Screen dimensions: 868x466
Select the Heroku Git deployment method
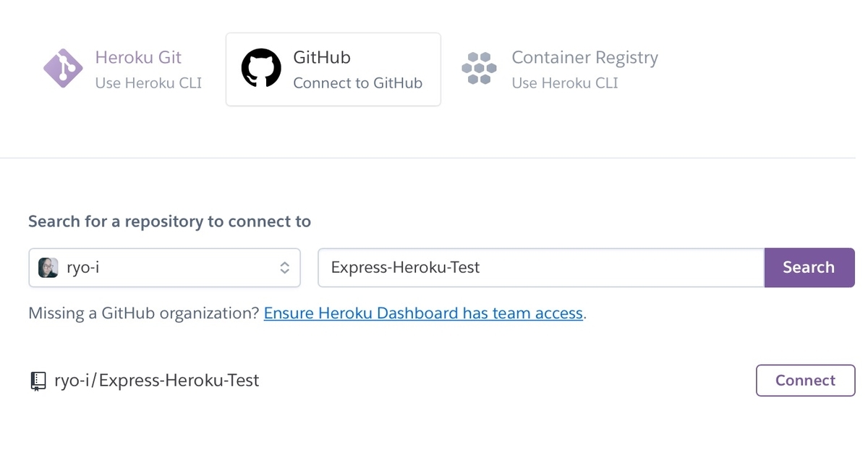point(123,69)
